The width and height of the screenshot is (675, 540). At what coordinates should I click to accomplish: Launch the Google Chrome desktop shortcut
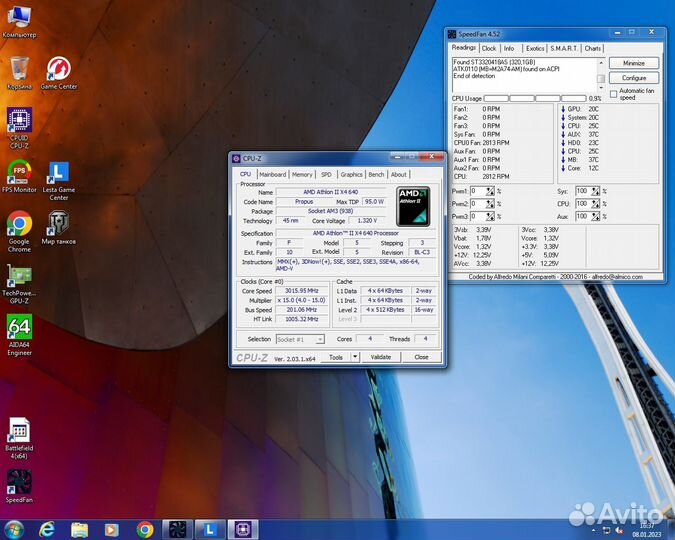(x=19, y=231)
